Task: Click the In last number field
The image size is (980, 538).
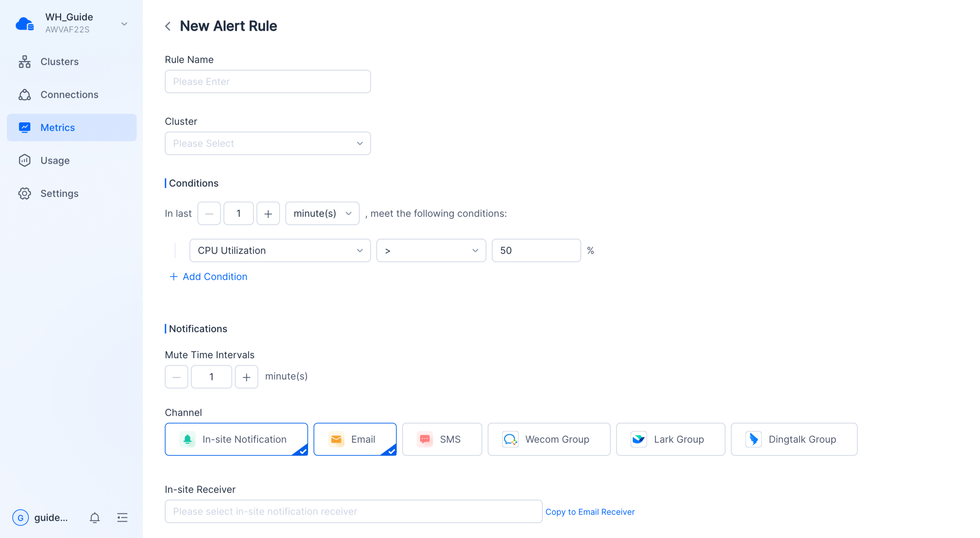Action: tap(238, 213)
